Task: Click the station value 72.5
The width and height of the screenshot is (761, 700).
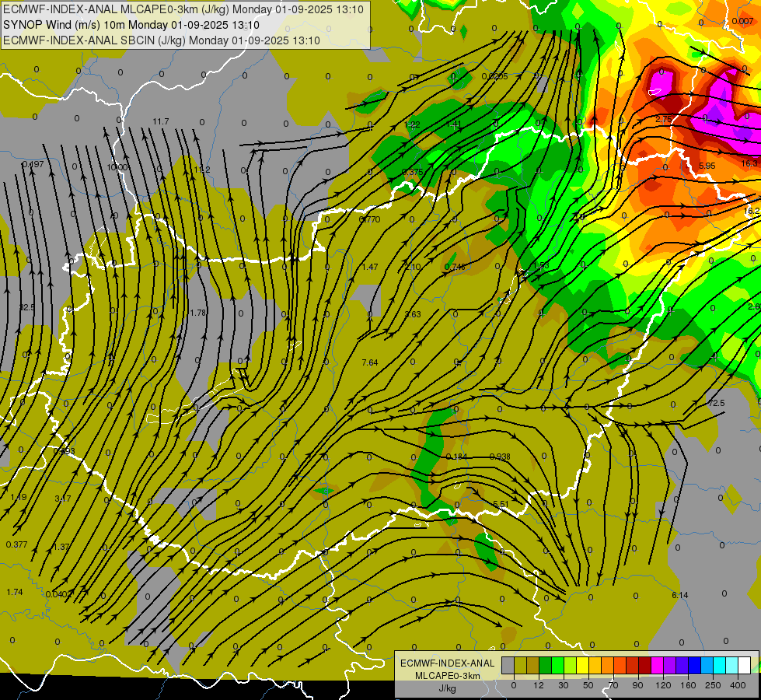Action: (x=717, y=403)
